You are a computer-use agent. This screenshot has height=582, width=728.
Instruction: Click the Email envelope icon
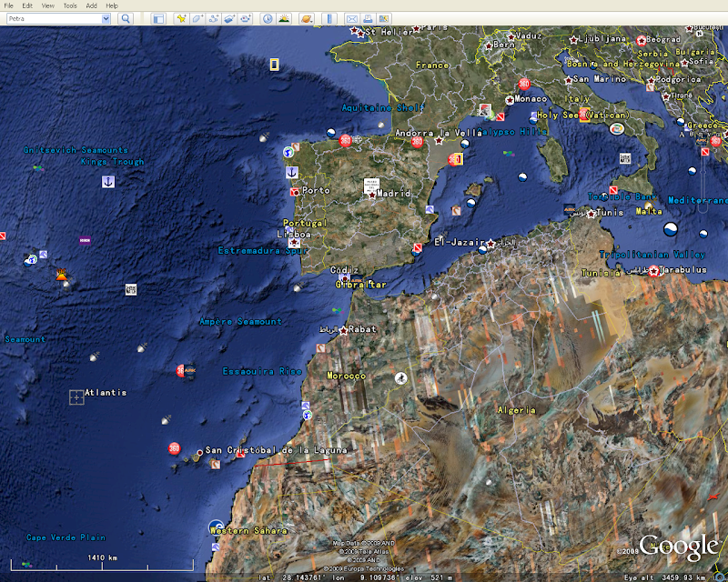(352, 18)
